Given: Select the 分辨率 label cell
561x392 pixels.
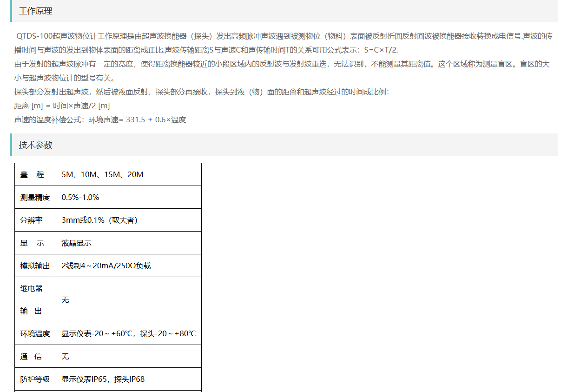Looking at the screenshot, I should [32, 220].
